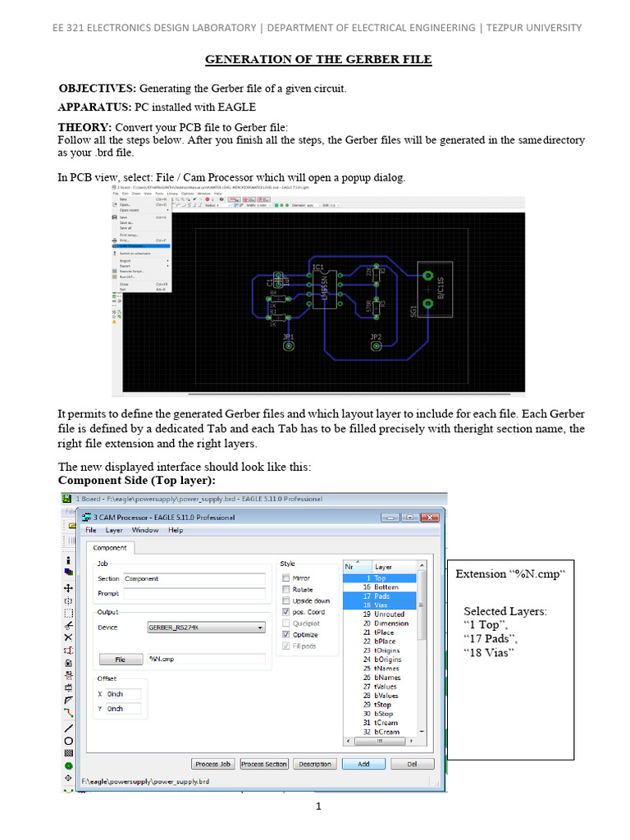Viewport: 630px width, 840px height.
Task: Click the empty Prompt field
Action: pos(194,593)
